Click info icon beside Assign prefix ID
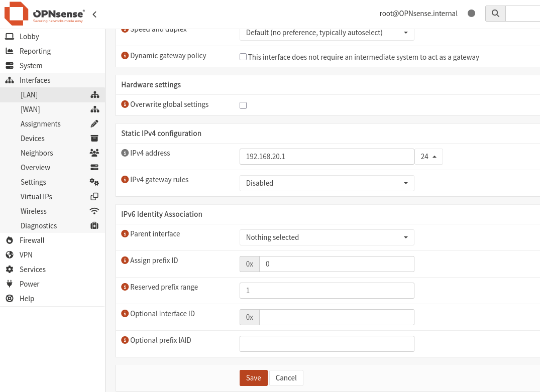Viewport: 540px width, 392px height. tap(125, 260)
